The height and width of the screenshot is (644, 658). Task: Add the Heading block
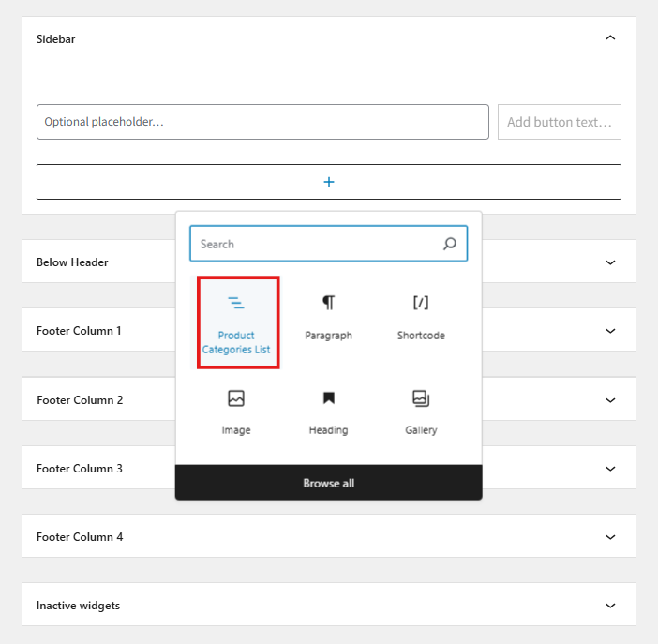coord(328,412)
